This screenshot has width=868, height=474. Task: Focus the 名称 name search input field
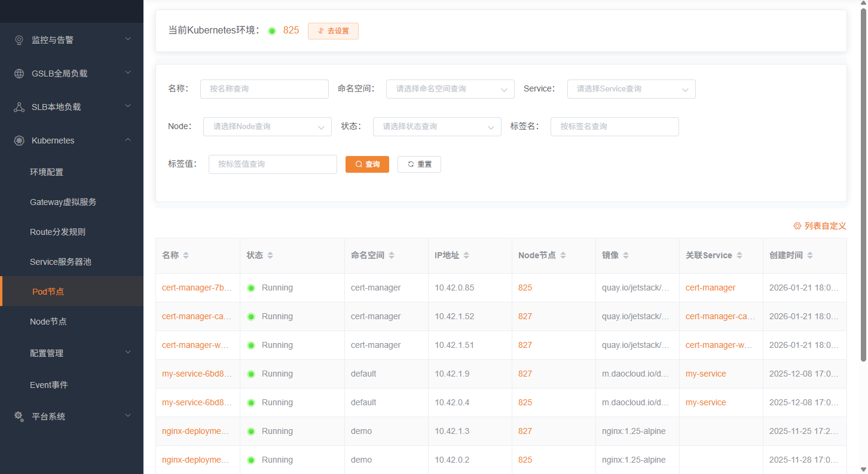pos(264,89)
